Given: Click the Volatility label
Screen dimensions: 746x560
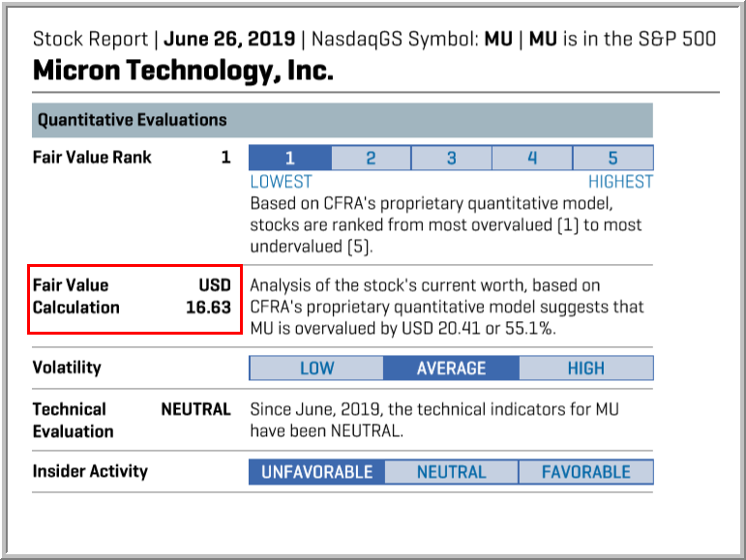Looking at the screenshot, I should 67,368.
